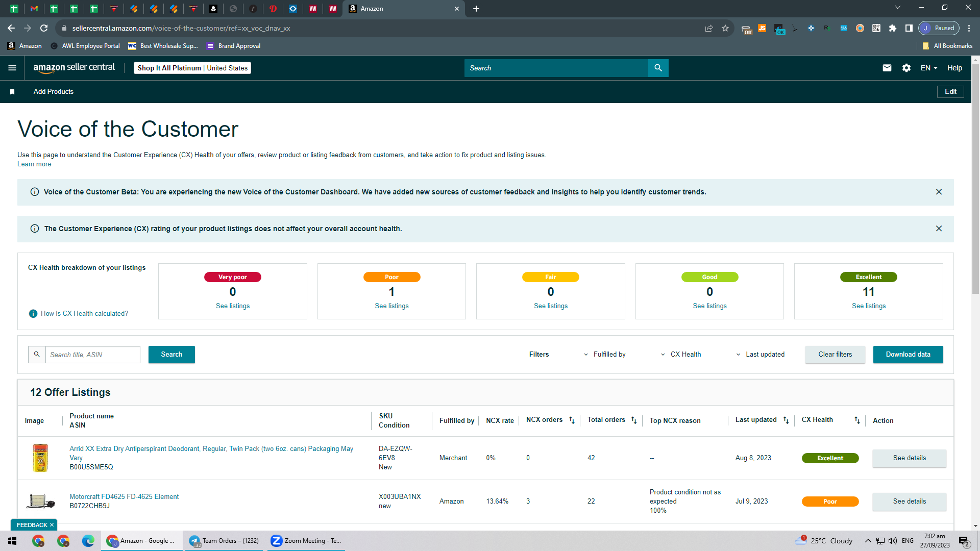Open Microsoft Edge from taskbar
Viewport: 980px width, 551px height.
(88, 541)
